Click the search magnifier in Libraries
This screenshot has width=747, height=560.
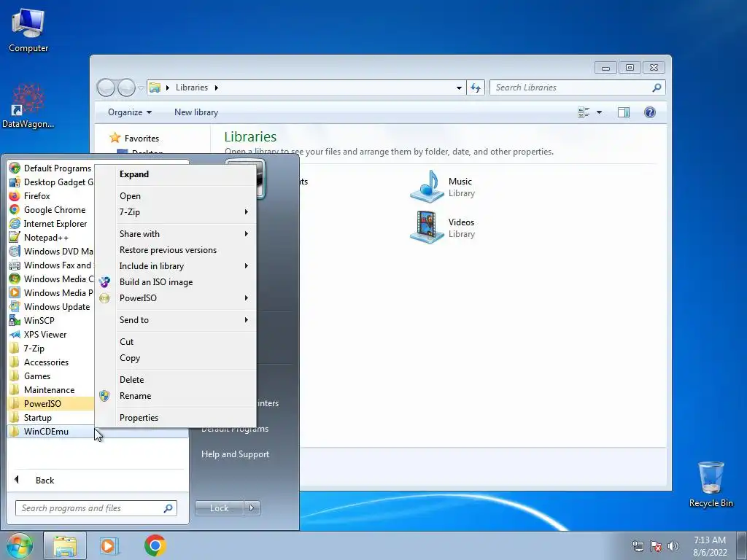pos(657,87)
